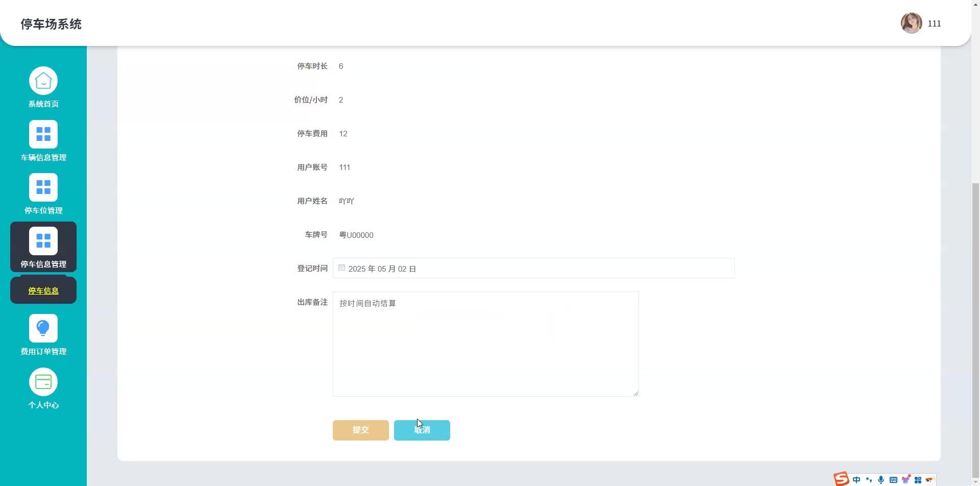Viewport: 980px width, 486px height.
Task: Click the 用户账号 label
Action: tap(312, 167)
